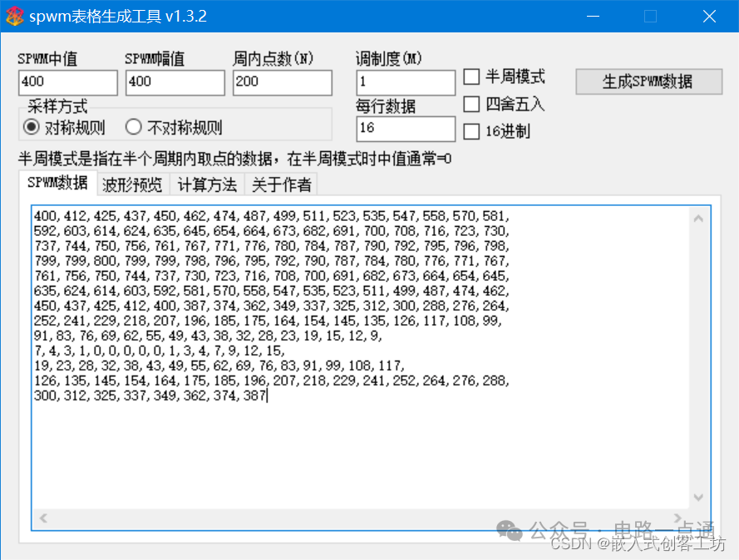This screenshot has height=560, width=739.
Task: Enable the 16进制 hexadecimal output checkbox
Action: (473, 131)
